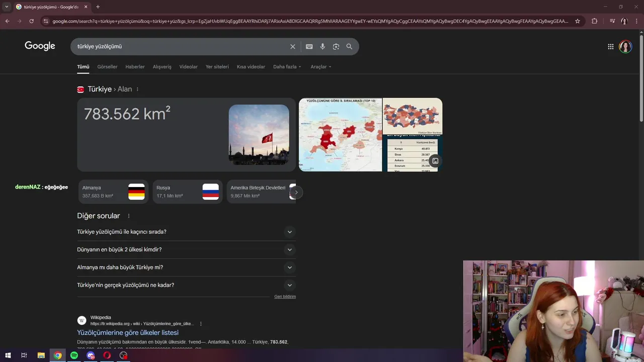Open Task View on the taskbar
This screenshot has height=362, width=644.
click(x=24, y=355)
